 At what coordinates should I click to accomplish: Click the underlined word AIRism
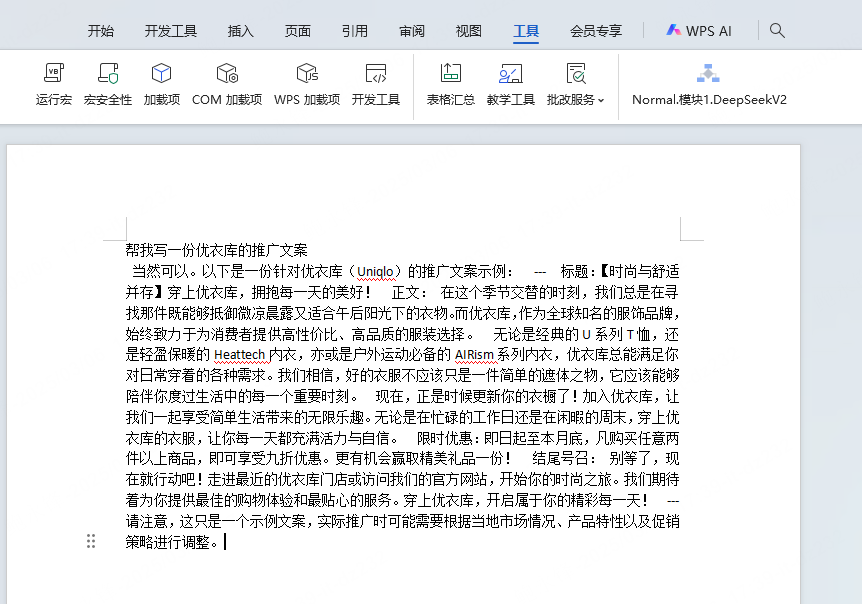pyautogui.click(x=474, y=354)
